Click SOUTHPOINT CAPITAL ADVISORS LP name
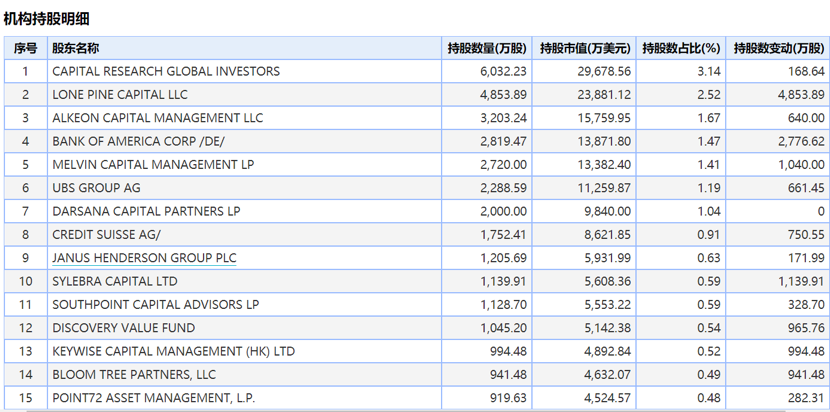 point(156,304)
